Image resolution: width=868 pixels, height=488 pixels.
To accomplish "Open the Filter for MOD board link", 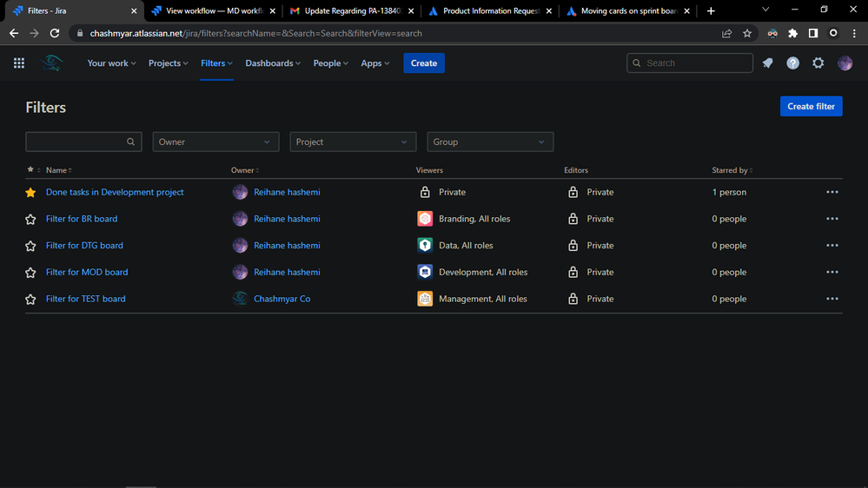I will pos(87,272).
